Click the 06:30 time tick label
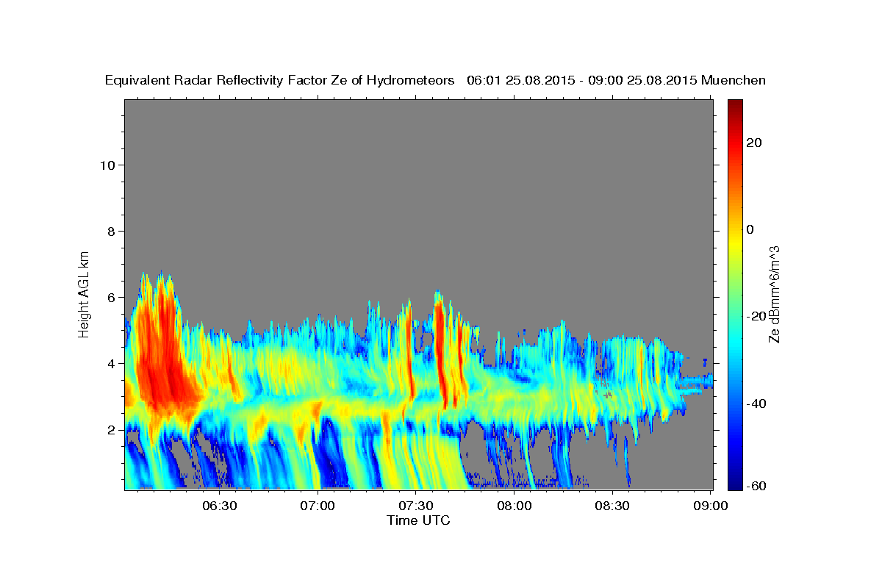The image size is (882, 588). point(220,506)
